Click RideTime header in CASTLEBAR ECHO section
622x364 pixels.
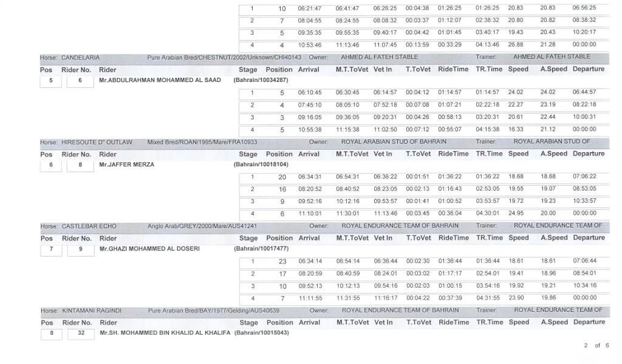tap(454, 238)
